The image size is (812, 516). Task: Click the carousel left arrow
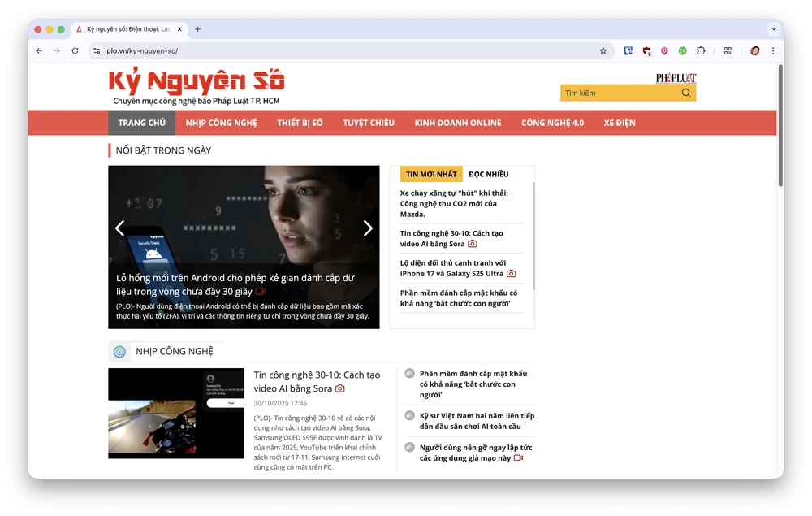pyautogui.click(x=119, y=228)
